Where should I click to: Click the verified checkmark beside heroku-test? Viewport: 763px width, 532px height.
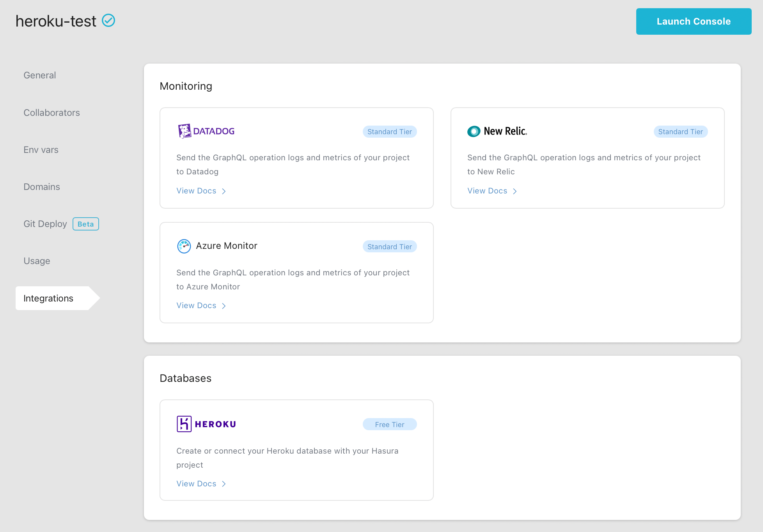108,21
